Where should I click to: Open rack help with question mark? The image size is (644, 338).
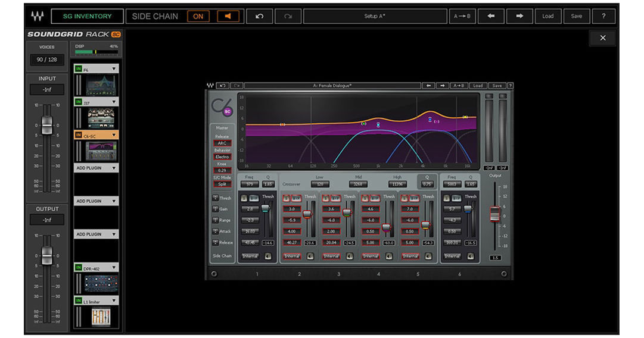click(603, 17)
